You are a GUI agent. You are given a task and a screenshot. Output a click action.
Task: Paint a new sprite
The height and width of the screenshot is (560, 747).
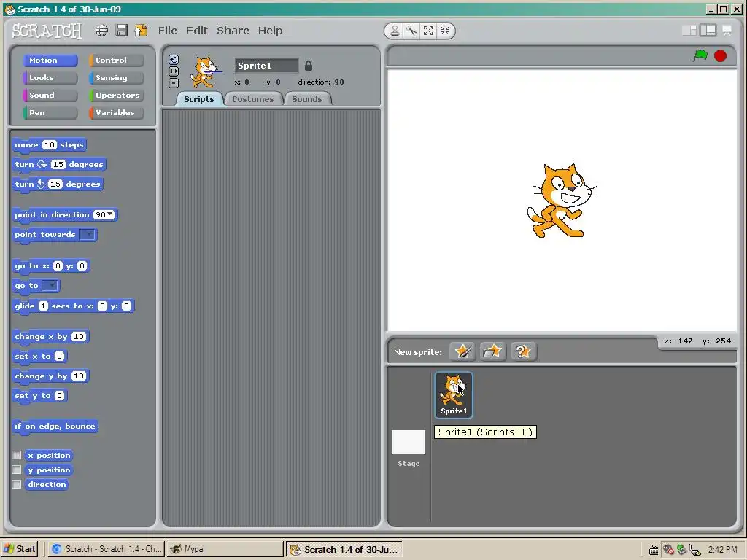[462, 352]
